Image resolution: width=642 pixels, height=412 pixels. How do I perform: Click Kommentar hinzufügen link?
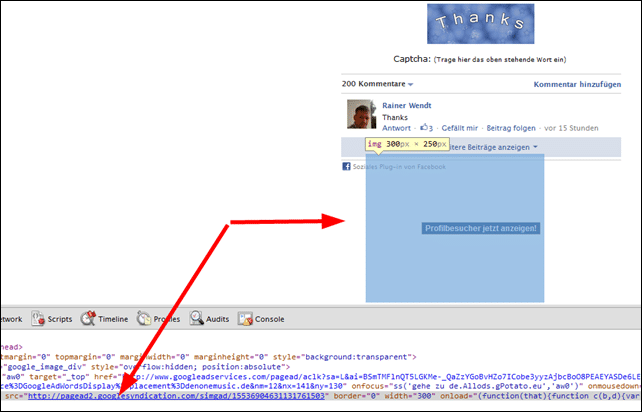pyautogui.click(x=577, y=84)
